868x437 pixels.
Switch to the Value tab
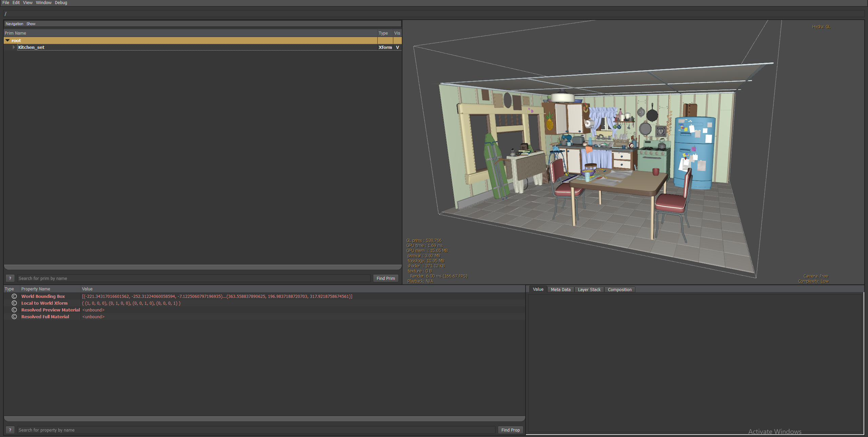(538, 289)
